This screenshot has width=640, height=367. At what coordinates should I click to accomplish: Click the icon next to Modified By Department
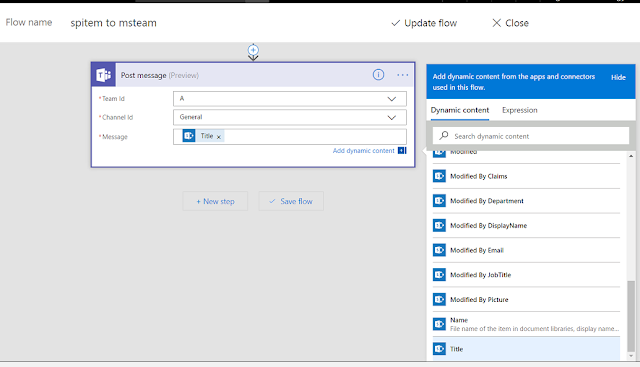[439, 200]
